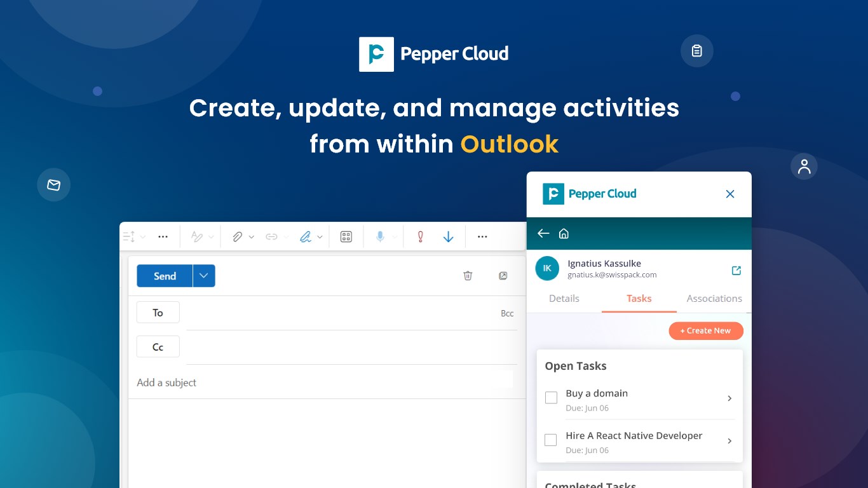868x488 pixels.
Task: Discard draft with trash icon
Action: pyautogui.click(x=468, y=276)
